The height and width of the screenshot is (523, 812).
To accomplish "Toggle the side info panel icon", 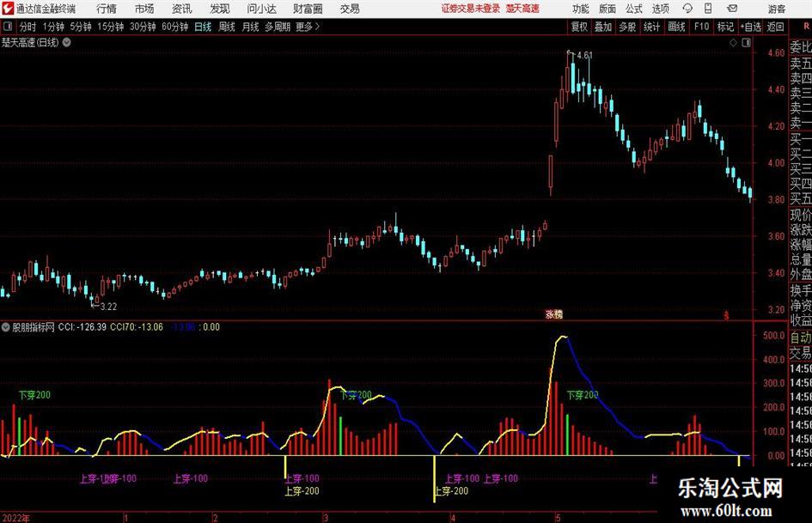I will coord(746,43).
